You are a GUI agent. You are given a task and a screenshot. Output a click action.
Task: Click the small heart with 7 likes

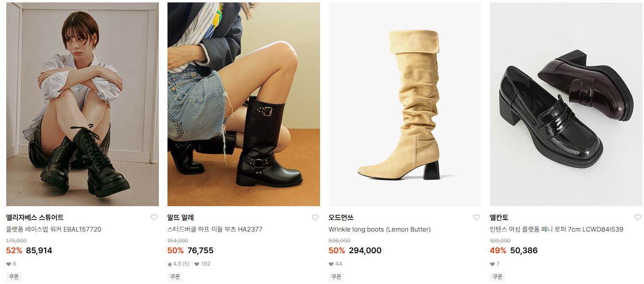492,264
